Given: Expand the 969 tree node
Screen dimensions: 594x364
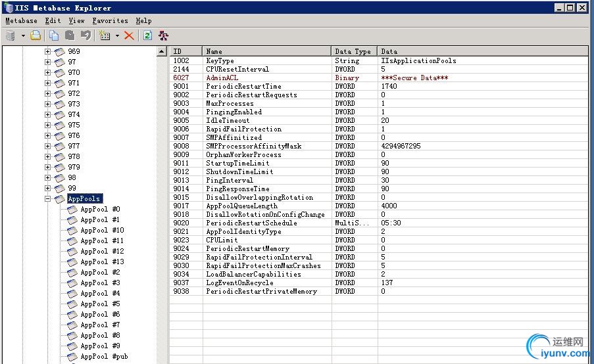Looking at the screenshot, I should tap(47, 51).
